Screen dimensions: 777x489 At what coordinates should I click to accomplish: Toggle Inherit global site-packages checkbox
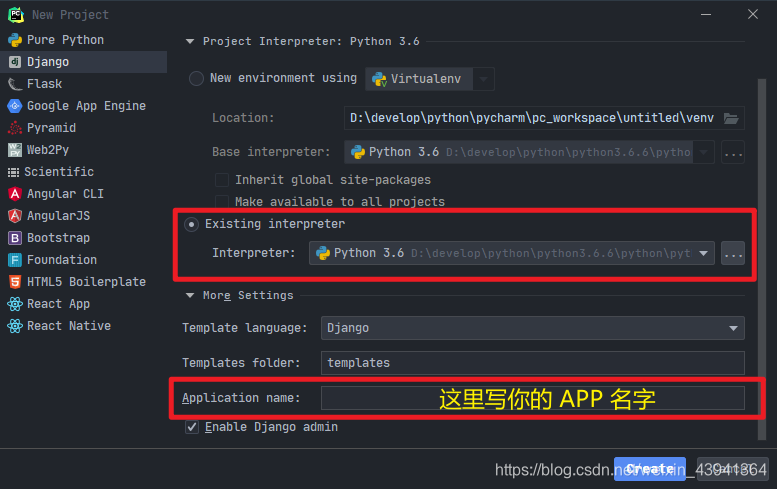pos(222,180)
